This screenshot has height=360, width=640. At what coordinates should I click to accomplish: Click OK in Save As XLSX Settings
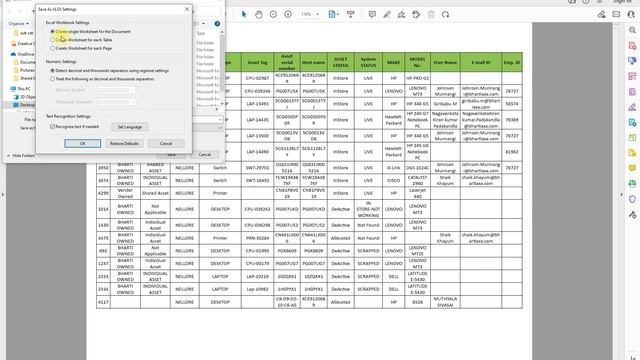point(82,143)
